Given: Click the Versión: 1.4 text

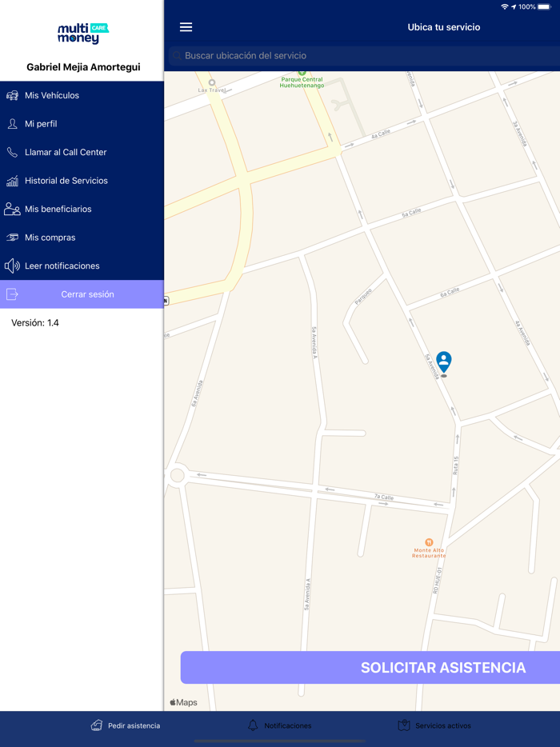Looking at the screenshot, I should pos(35,323).
